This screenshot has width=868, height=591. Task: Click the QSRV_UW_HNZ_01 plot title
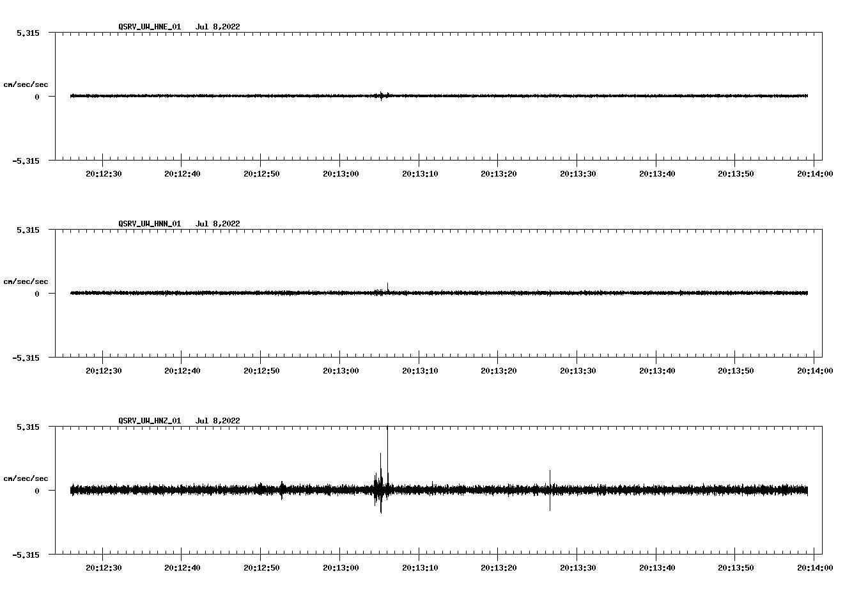(150, 421)
